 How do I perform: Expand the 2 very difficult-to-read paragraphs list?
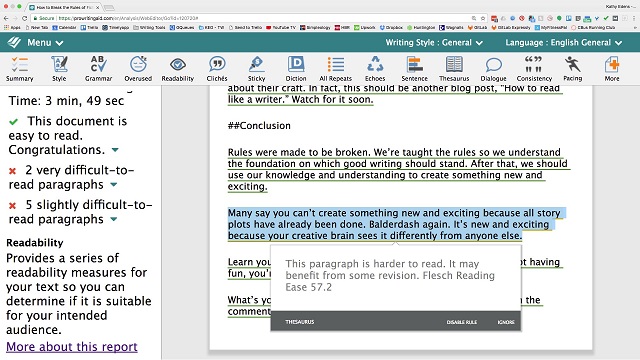tap(114, 185)
